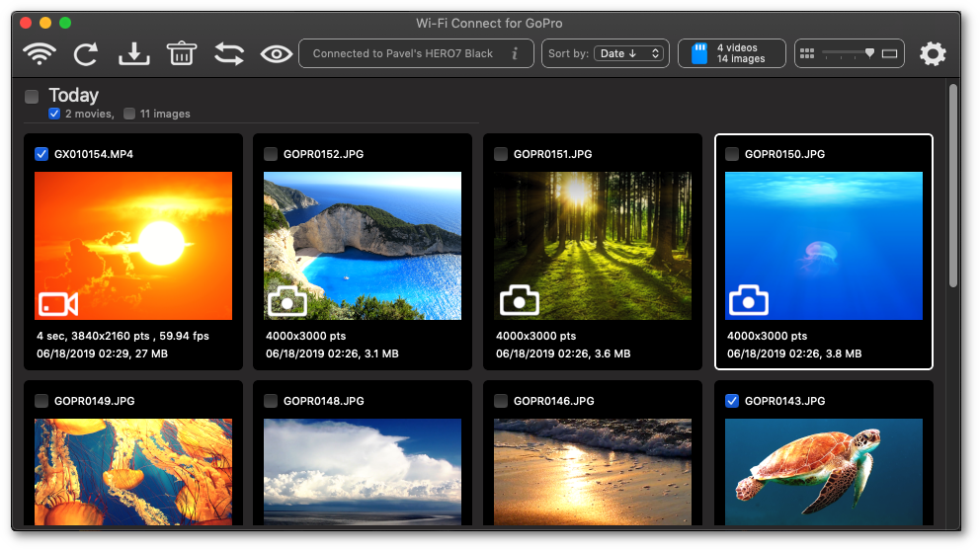Uncheck the 2 movies checkbox
980x550 pixels.
click(54, 114)
